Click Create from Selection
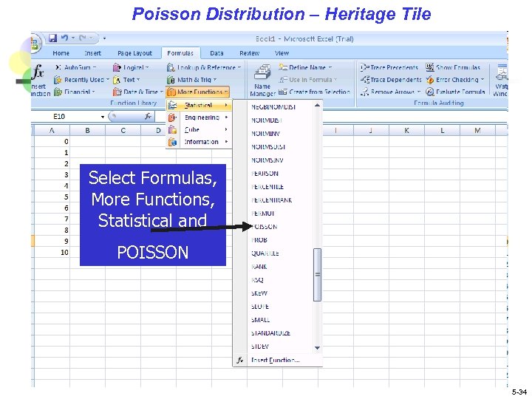The height and width of the screenshot is (399, 532). (x=314, y=92)
